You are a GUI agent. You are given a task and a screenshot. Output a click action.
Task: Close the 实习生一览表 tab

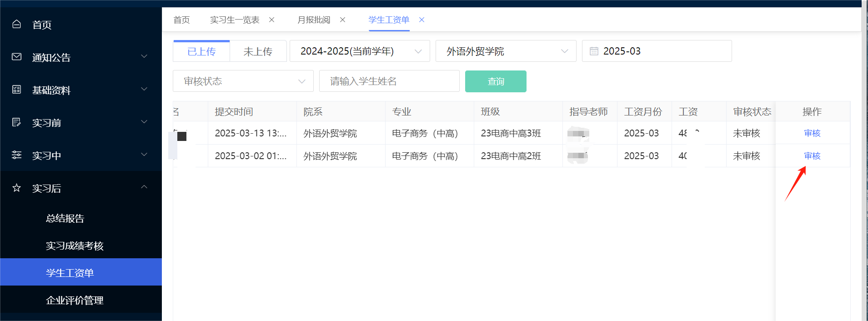pos(271,20)
